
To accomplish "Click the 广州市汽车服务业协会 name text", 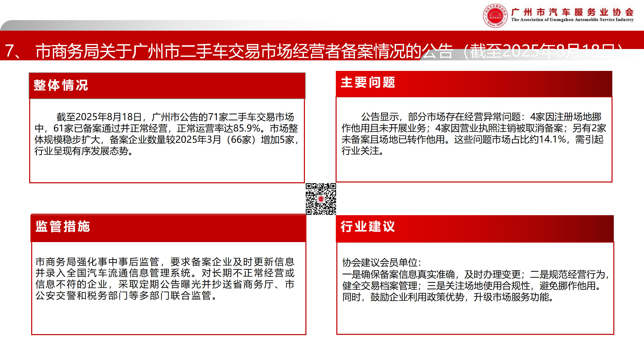I will point(572,12).
